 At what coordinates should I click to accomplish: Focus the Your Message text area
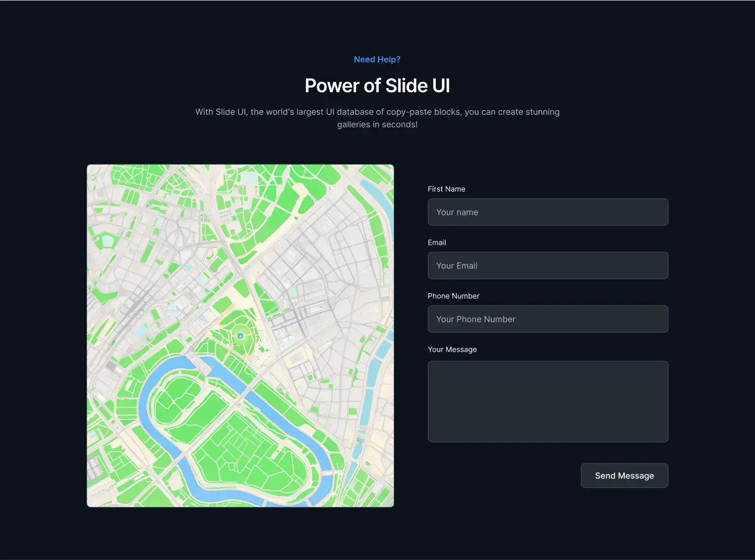[548, 402]
